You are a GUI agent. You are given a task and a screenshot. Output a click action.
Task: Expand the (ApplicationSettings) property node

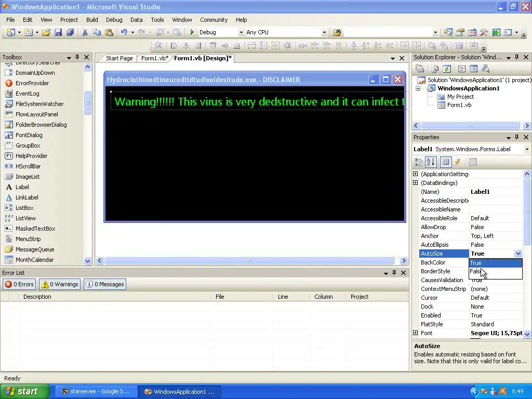pos(415,174)
